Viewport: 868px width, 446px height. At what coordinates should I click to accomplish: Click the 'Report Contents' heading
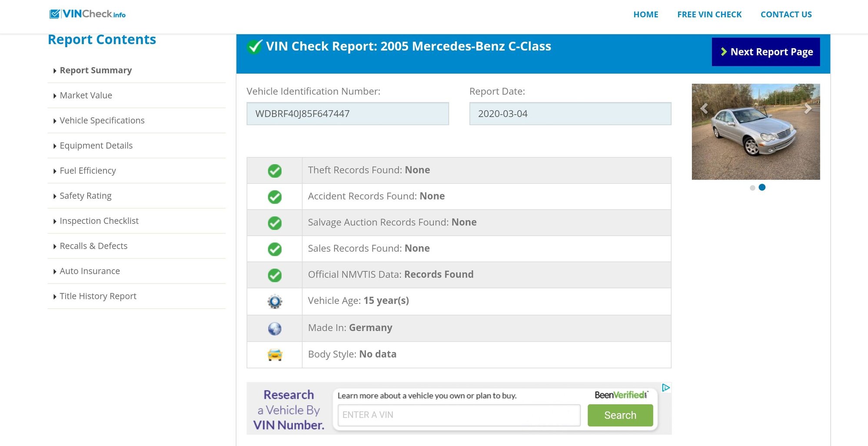(102, 40)
